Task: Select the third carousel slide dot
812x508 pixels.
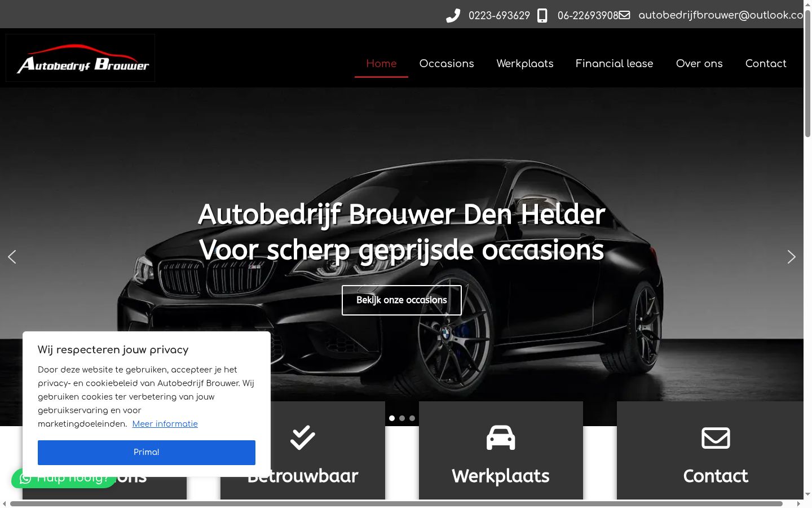Action: (412, 418)
